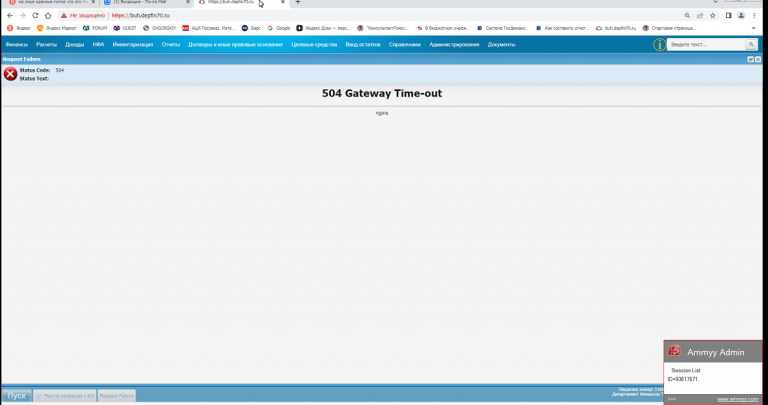Open the Яндекс bookmark
Image resolution: width=768 pixels, height=405 pixels.
tap(19, 28)
